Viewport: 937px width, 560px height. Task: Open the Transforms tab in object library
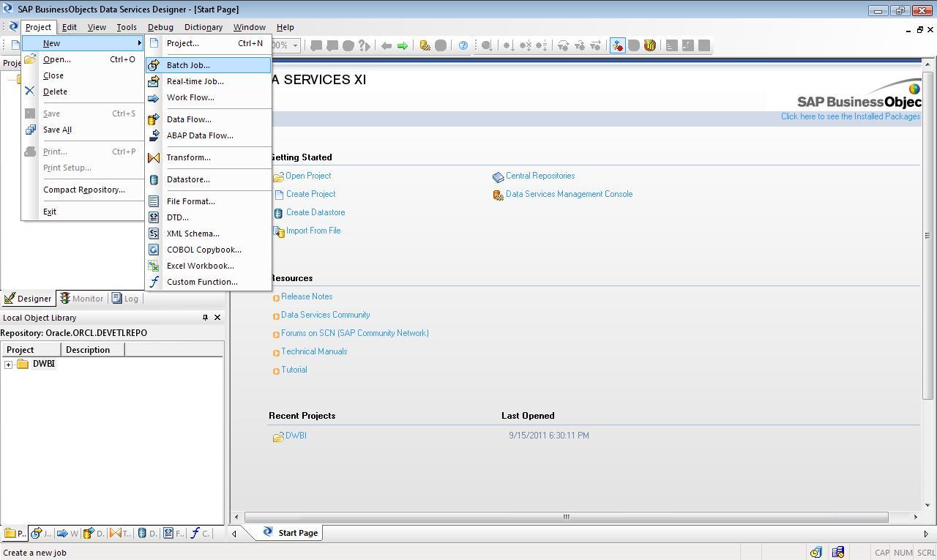[120, 533]
